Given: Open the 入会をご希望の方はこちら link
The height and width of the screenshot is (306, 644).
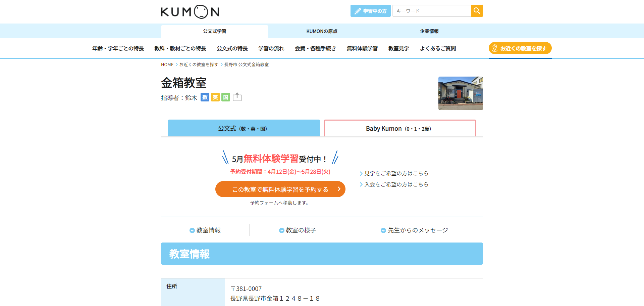Looking at the screenshot, I should coord(396,184).
